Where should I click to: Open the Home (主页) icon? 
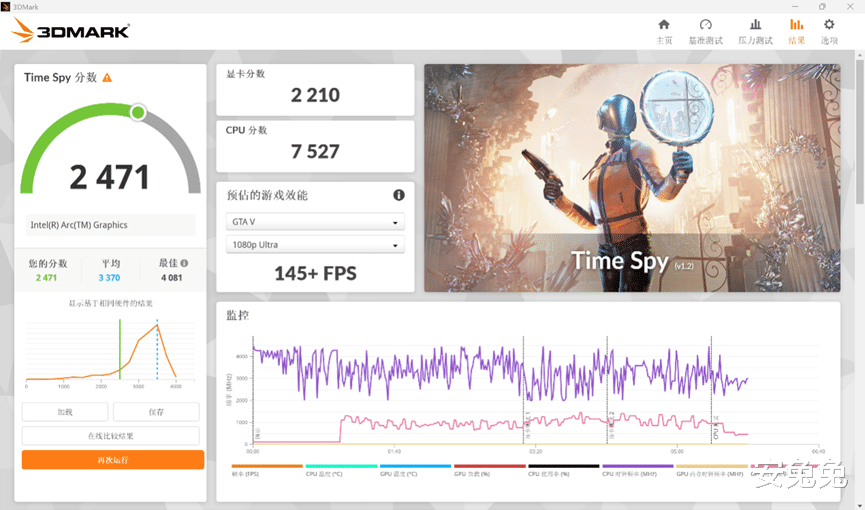click(664, 25)
